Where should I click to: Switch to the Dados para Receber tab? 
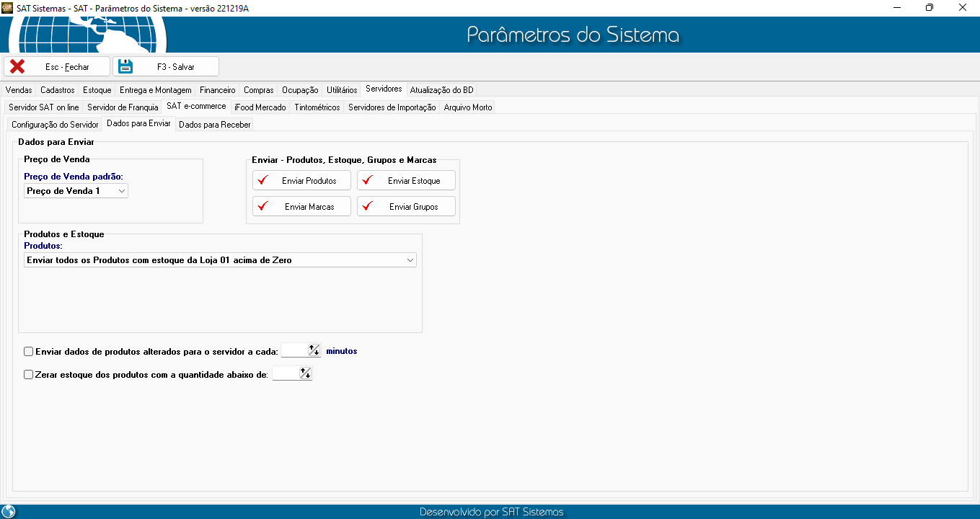click(214, 125)
